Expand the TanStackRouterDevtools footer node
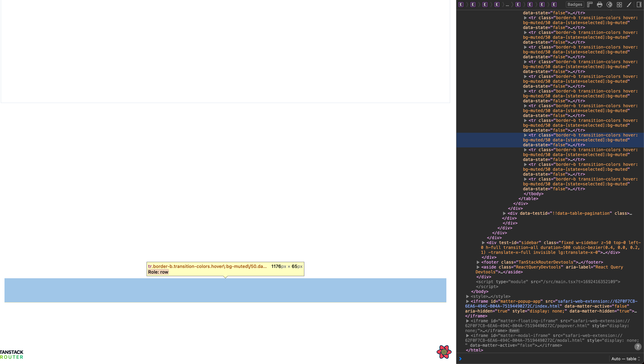This screenshot has height=364, width=644. click(x=478, y=262)
